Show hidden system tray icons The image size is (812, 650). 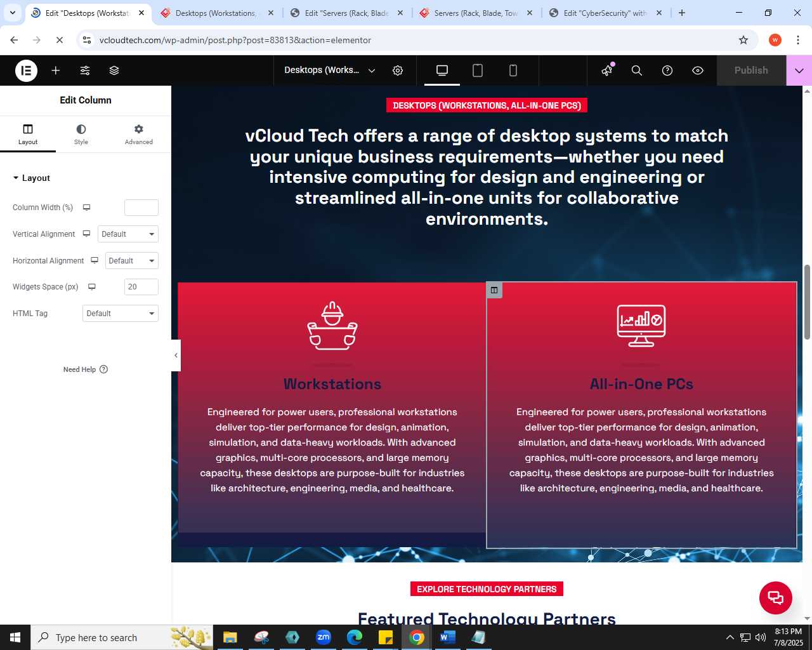click(730, 637)
